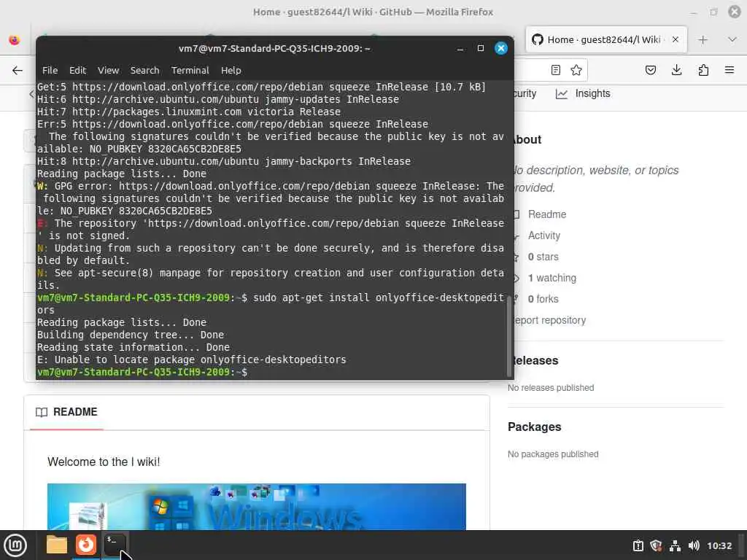Open the Activity link

pyautogui.click(x=544, y=236)
